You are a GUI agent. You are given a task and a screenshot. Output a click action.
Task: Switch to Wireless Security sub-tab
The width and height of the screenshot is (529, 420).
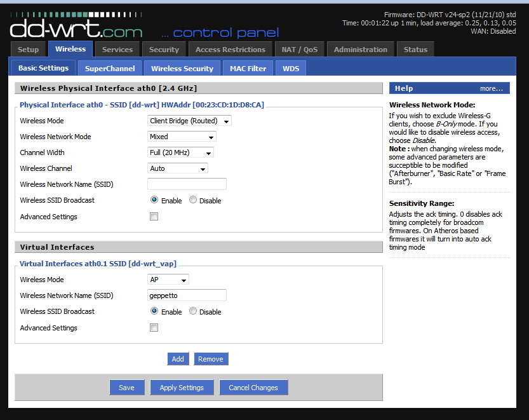coord(182,68)
